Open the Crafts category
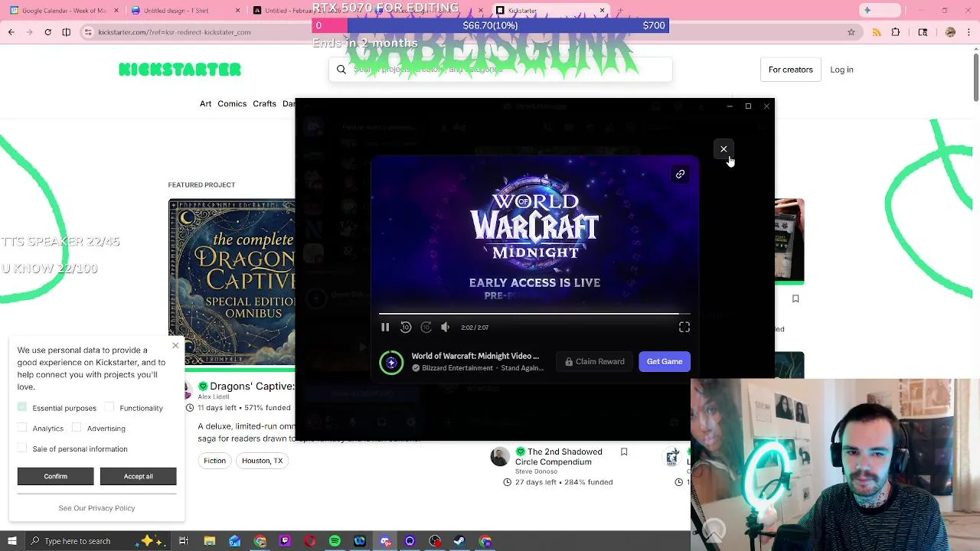The image size is (980, 551). [264, 103]
